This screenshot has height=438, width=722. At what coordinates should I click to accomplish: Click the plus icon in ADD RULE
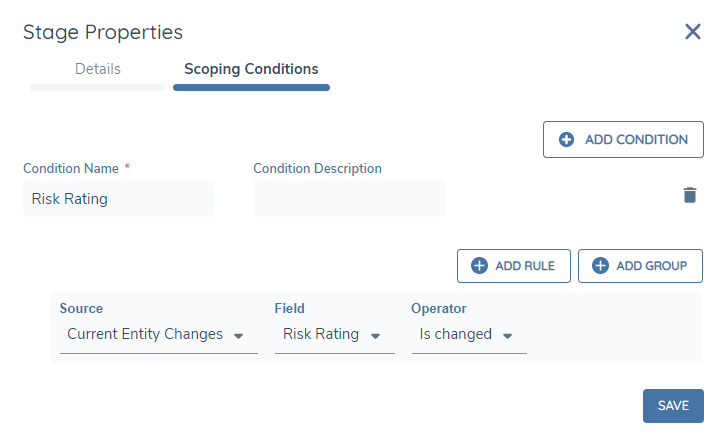click(x=479, y=266)
